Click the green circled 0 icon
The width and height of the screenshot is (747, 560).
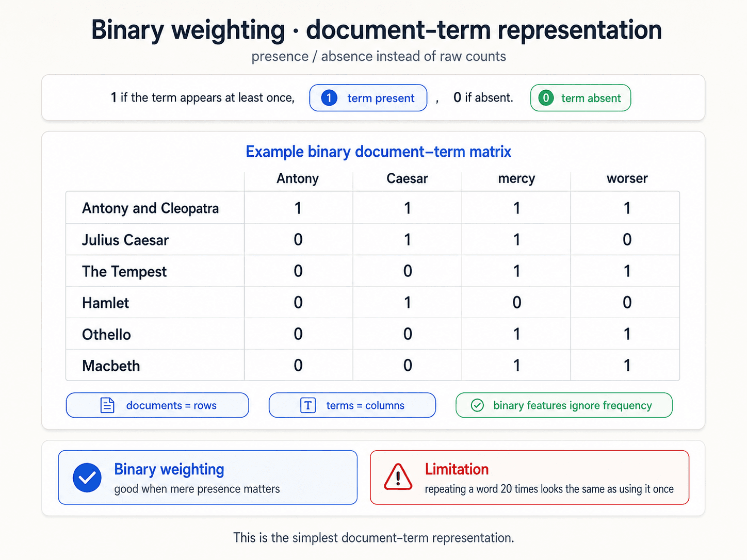[546, 97]
